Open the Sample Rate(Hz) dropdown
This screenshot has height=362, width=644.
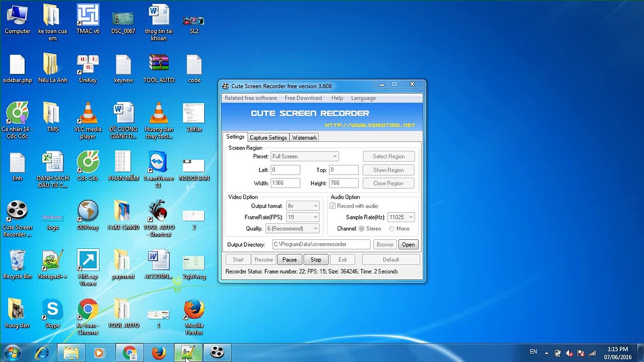point(401,217)
